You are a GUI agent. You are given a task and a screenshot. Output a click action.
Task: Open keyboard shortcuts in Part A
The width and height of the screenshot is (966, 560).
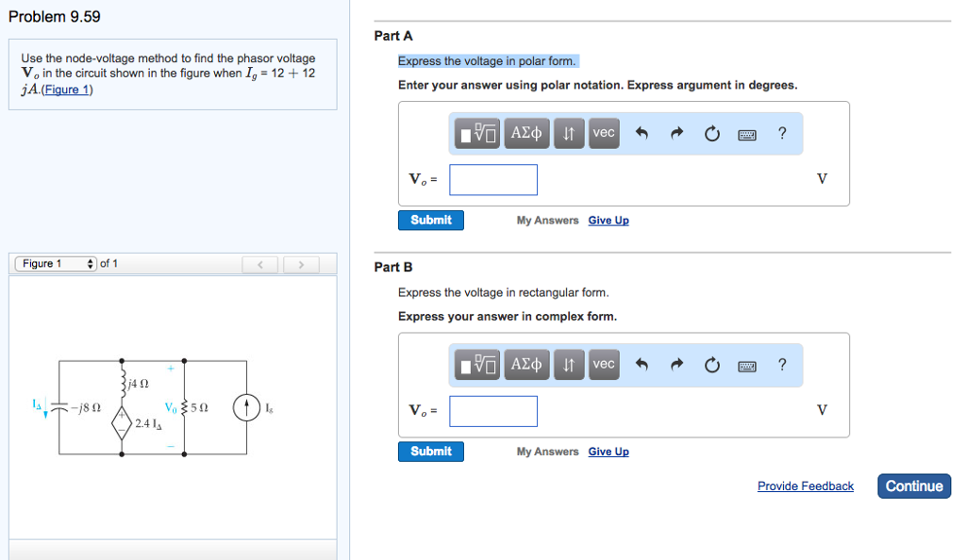(x=746, y=134)
